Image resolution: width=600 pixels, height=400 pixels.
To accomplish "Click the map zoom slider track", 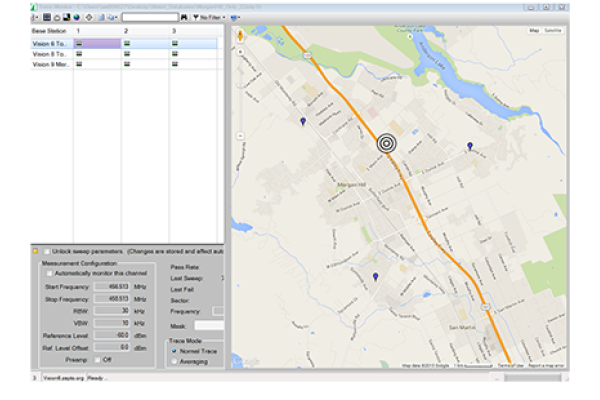I will (240, 94).
